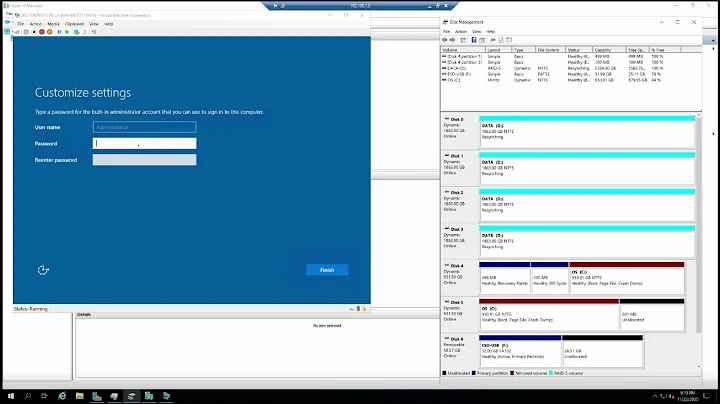Image resolution: width=720 pixels, height=404 pixels.
Task: Click the Checkpoint icon in VM toolbar
Action: tap(76, 32)
